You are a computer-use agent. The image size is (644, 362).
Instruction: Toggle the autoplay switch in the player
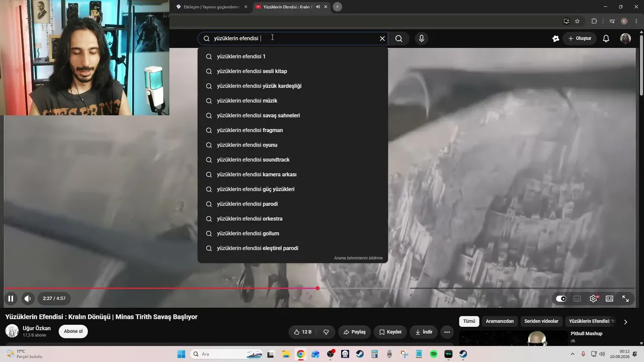click(561, 299)
